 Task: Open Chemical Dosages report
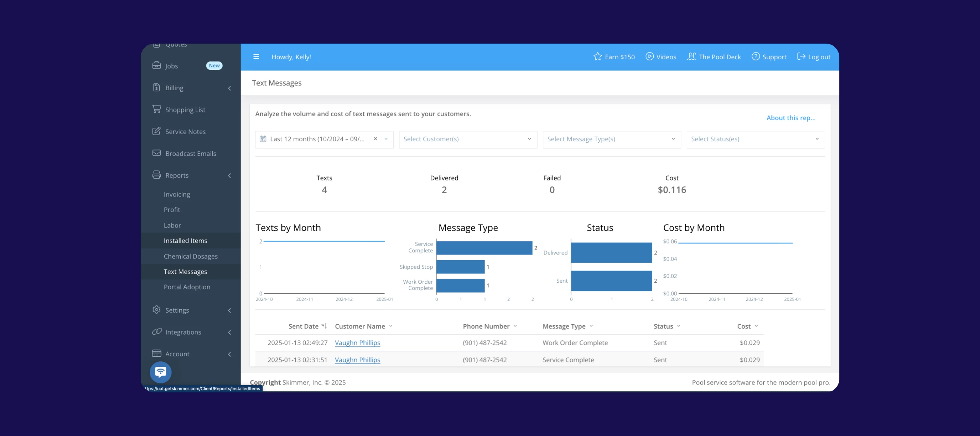coord(191,256)
